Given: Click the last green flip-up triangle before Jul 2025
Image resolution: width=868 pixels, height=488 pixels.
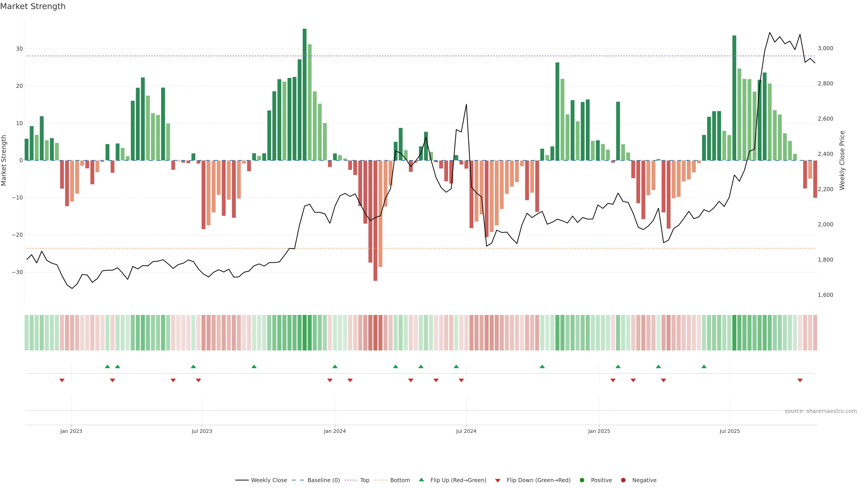Looking at the screenshot, I should [x=704, y=366].
